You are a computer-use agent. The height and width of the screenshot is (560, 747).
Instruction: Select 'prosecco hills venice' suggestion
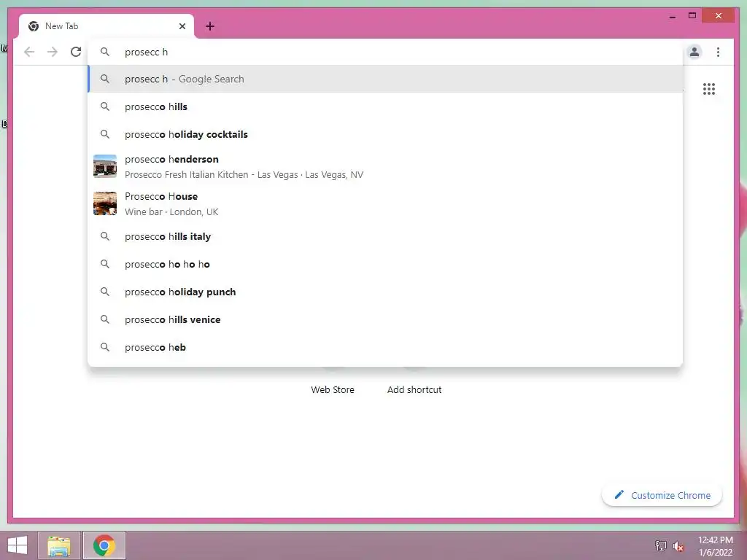[385, 319]
